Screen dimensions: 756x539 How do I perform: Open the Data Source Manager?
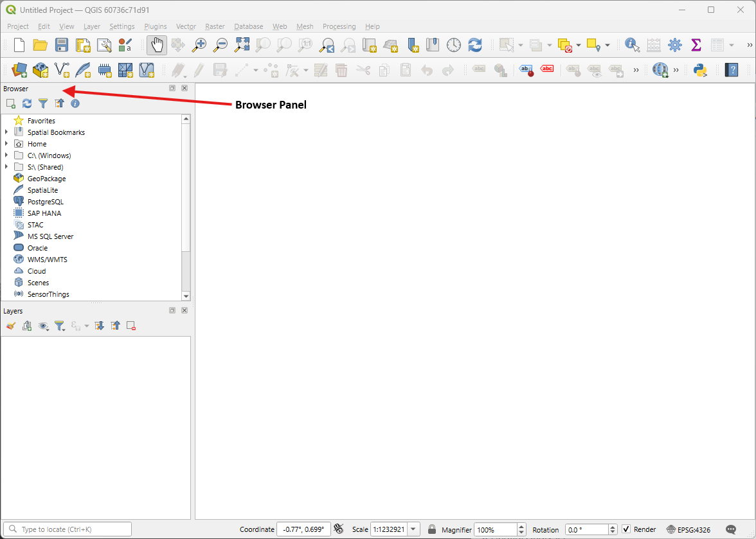[19, 70]
